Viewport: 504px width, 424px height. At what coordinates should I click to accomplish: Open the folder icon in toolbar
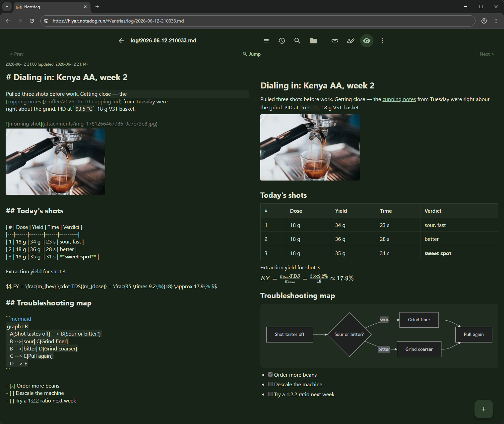[313, 41]
